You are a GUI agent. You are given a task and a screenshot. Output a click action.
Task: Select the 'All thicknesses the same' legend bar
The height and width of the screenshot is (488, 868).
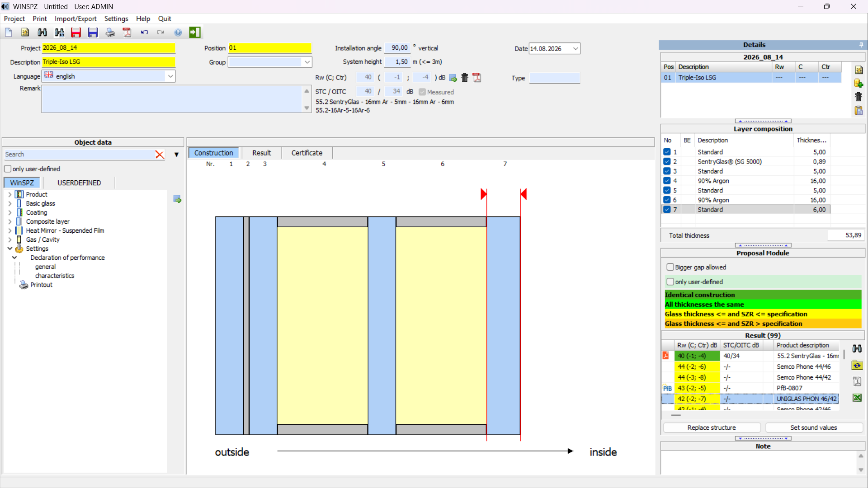pyautogui.click(x=763, y=305)
